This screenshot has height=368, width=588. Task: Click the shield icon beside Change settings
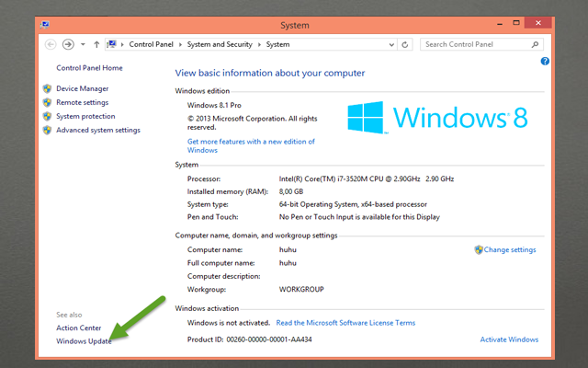478,249
